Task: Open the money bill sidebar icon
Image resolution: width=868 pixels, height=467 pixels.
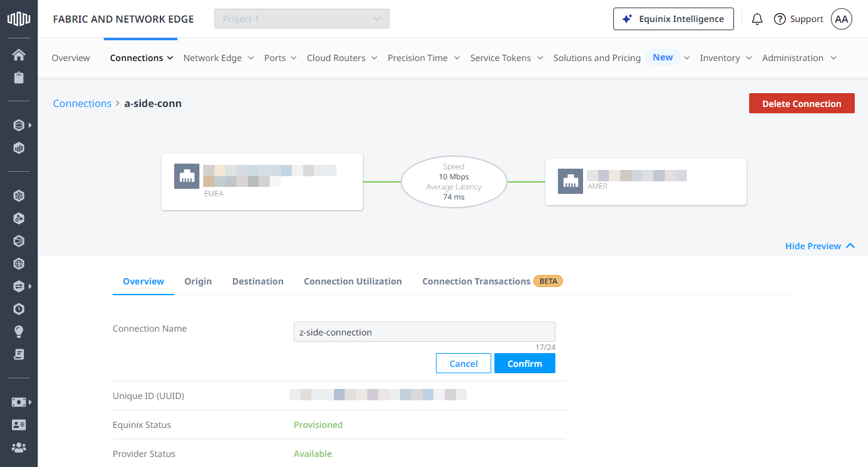Action: 19,402
